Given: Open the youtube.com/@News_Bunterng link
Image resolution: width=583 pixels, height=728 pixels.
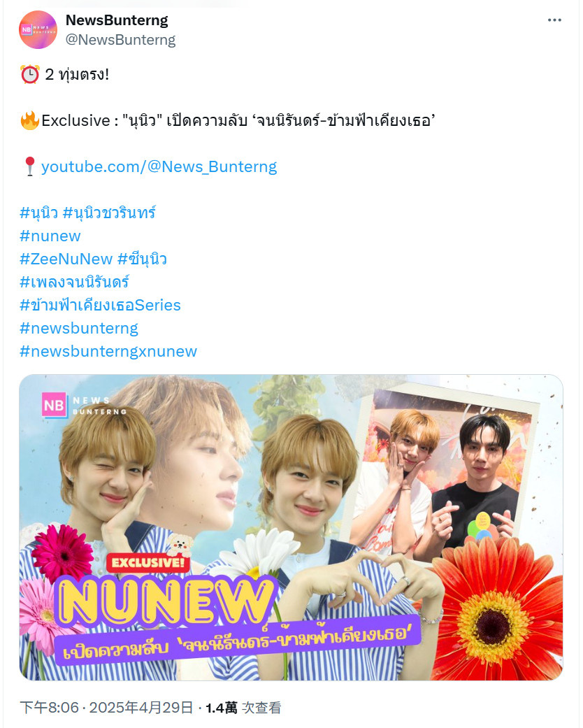Looking at the screenshot, I should 159,166.
